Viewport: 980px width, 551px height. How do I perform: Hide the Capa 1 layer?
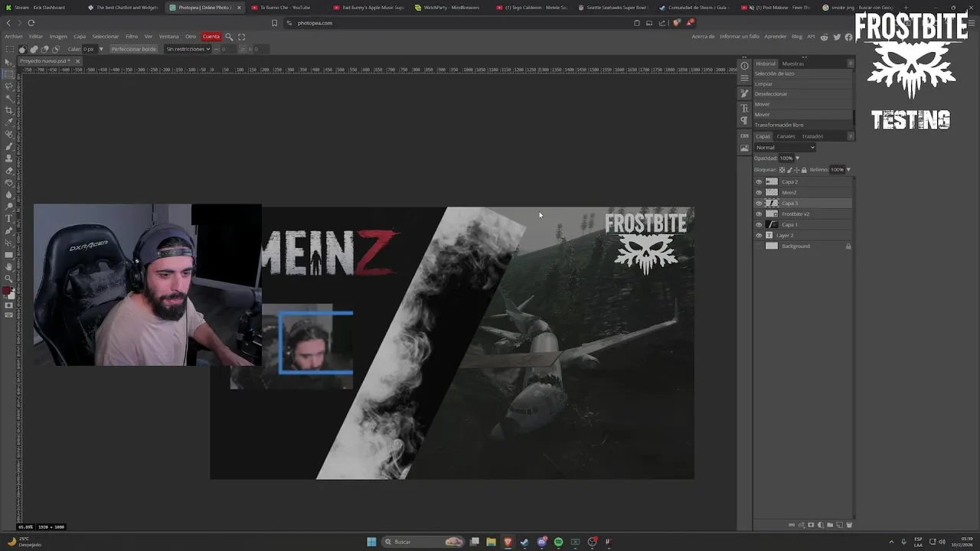click(x=759, y=224)
